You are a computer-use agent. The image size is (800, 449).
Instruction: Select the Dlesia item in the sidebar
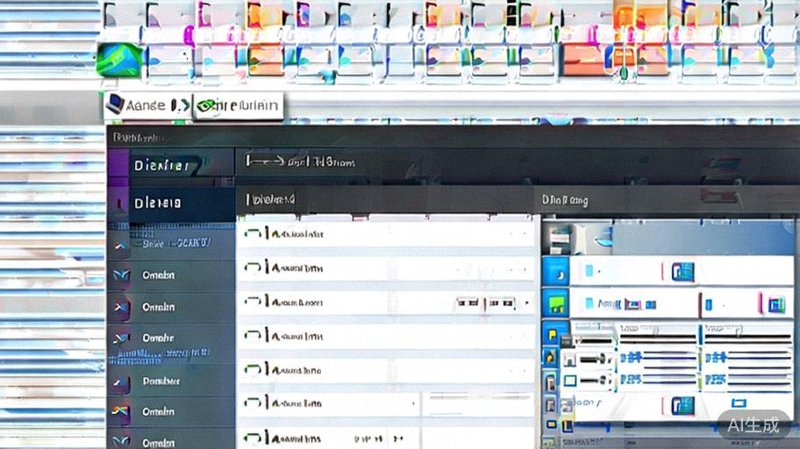158,203
